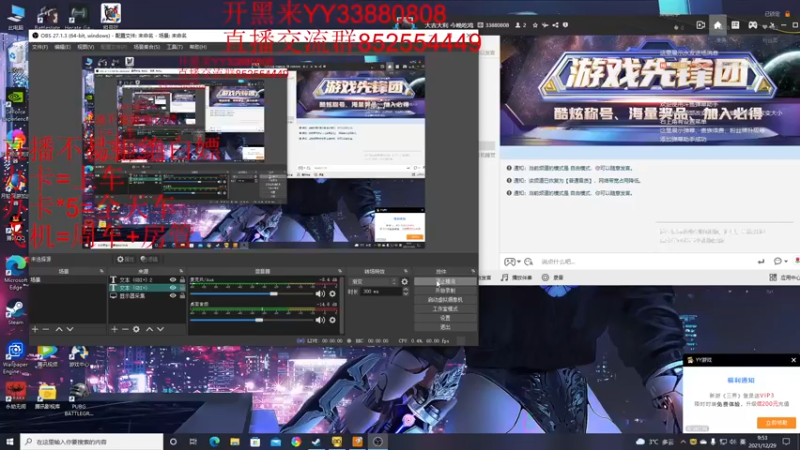Open source filters with the 滤镜 button
The image size is (800, 450).
(149, 259)
